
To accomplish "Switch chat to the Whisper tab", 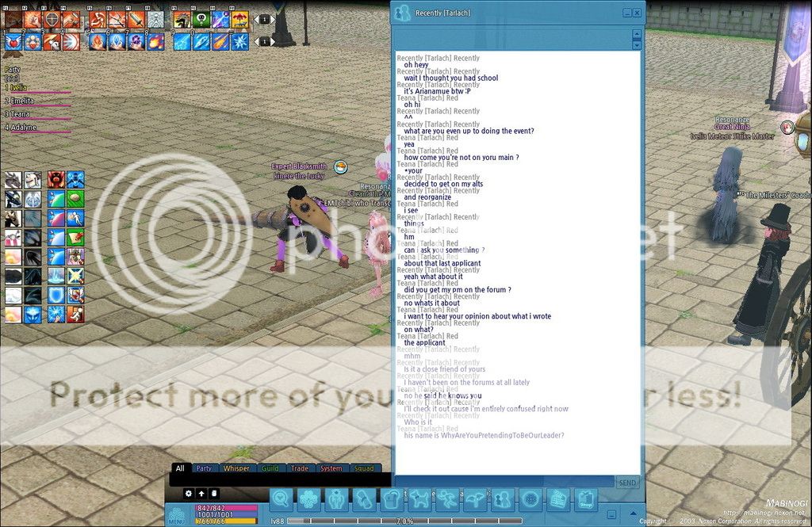I will [x=236, y=468].
